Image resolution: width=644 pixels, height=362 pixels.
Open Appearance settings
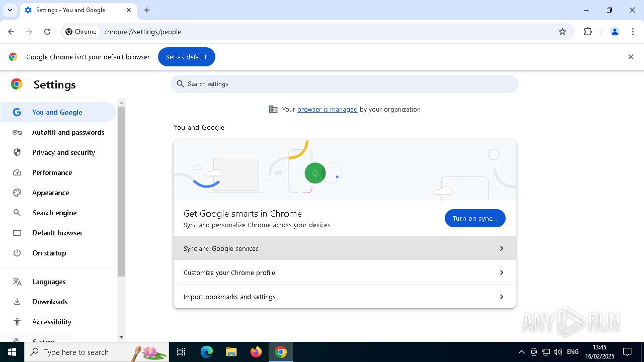58,193
